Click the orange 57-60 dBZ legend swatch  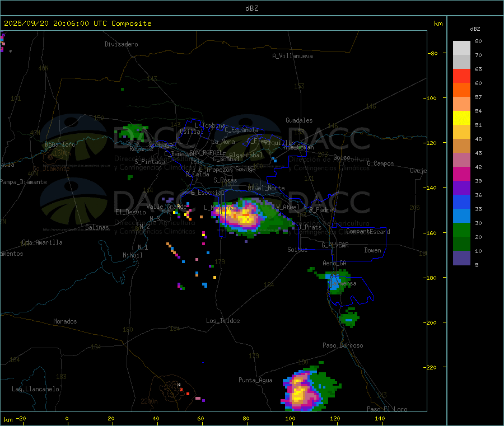tap(461, 90)
